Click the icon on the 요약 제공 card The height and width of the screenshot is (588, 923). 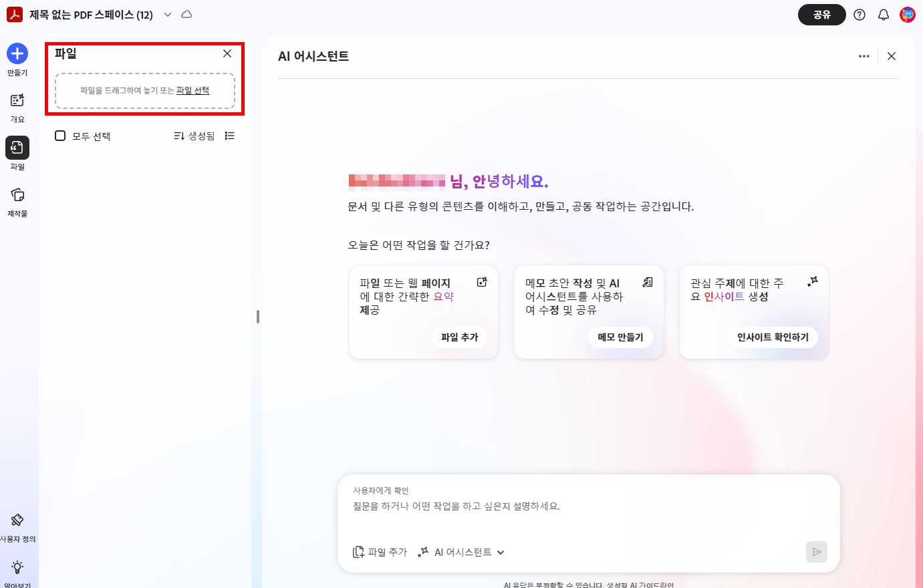(x=482, y=282)
